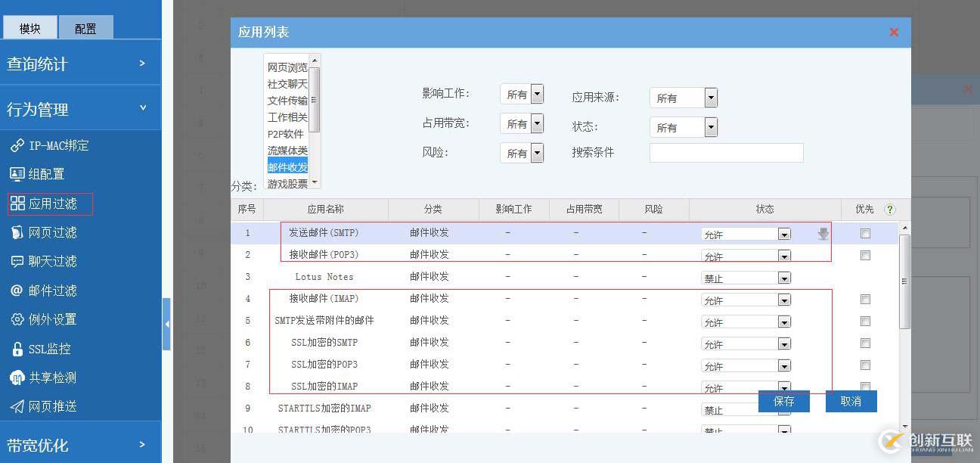Check 优先 box for SSL加密的SMTP
The image size is (980, 463).
point(865,343)
